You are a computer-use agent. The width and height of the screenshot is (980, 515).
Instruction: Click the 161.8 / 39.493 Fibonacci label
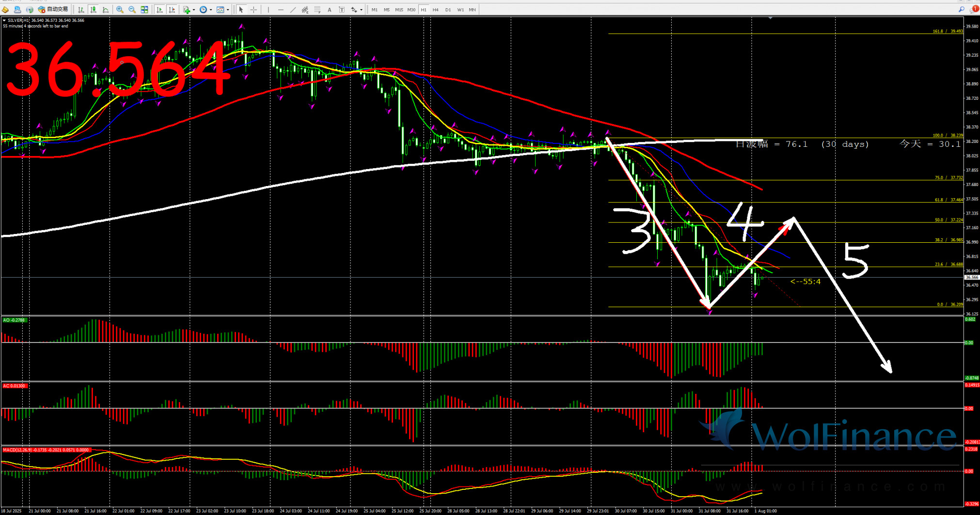tap(948, 31)
